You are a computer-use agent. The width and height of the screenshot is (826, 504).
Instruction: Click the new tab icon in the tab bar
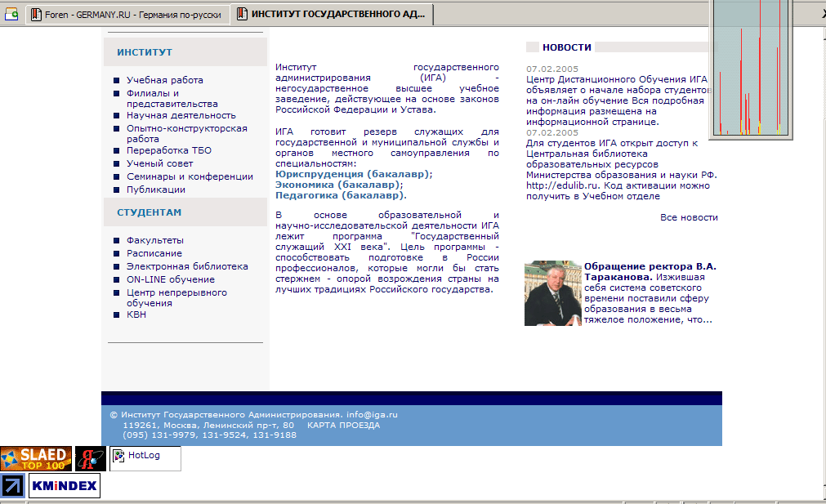click(x=11, y=14)
